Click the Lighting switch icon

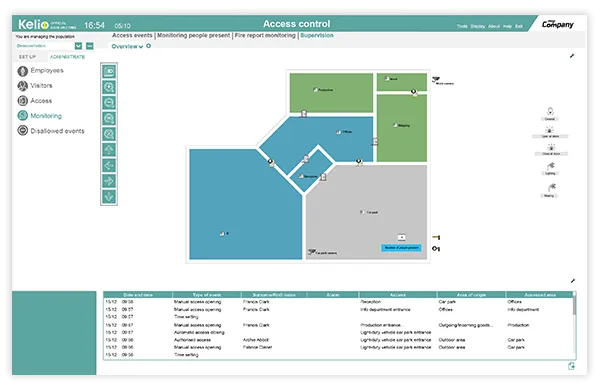click(550, 166)
